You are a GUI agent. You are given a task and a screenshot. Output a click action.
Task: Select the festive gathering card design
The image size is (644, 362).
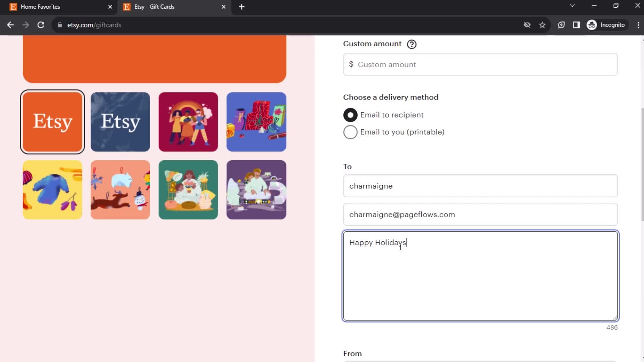[x=189, y=190]
